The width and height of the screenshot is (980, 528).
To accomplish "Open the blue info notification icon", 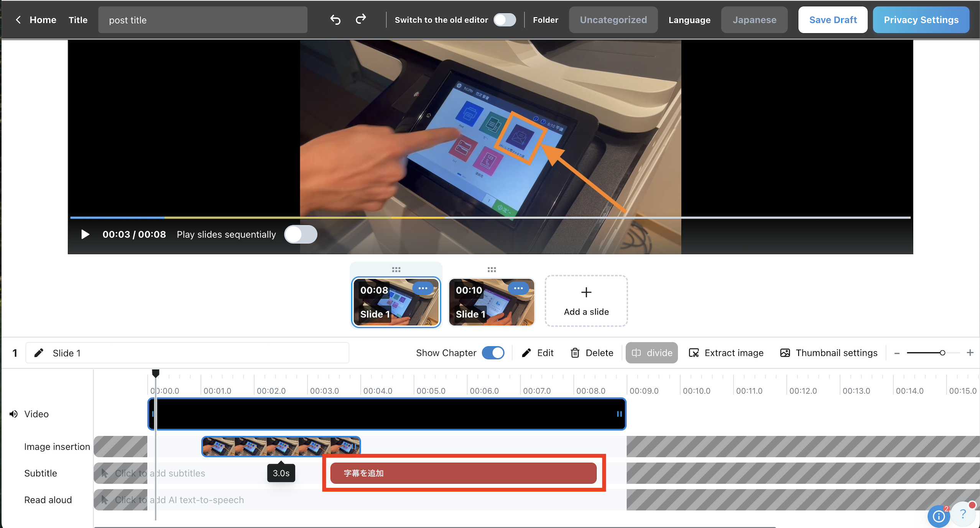I will [938, 516].
